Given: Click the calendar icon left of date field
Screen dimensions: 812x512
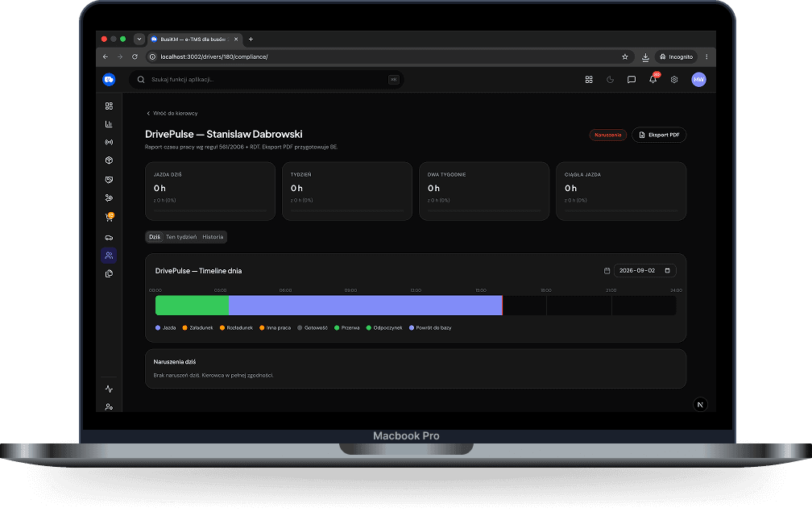Looking at the screenshot, I should tap(607, 270).
